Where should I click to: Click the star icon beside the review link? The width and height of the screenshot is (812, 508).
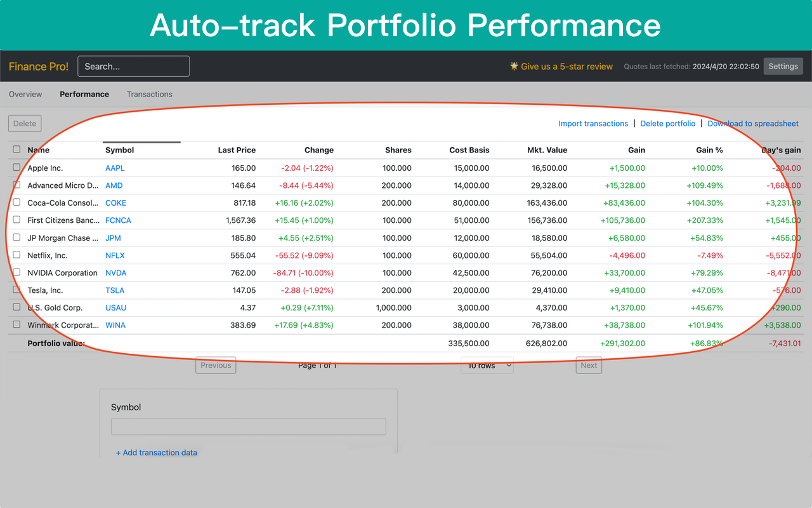click(514, 66)
